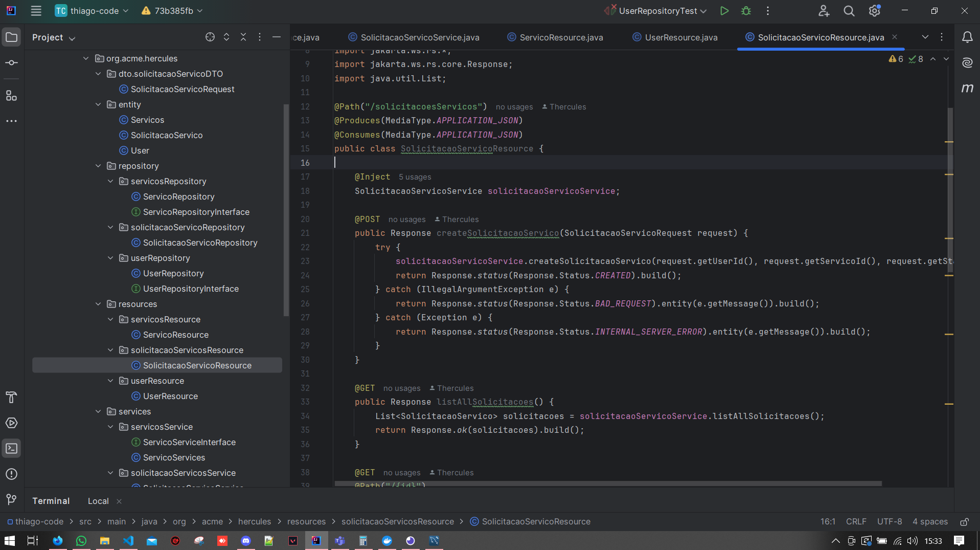The height and width of the screenshot is (550, 980).
Task: Collapse the services folder in tree
Action: 98,411
